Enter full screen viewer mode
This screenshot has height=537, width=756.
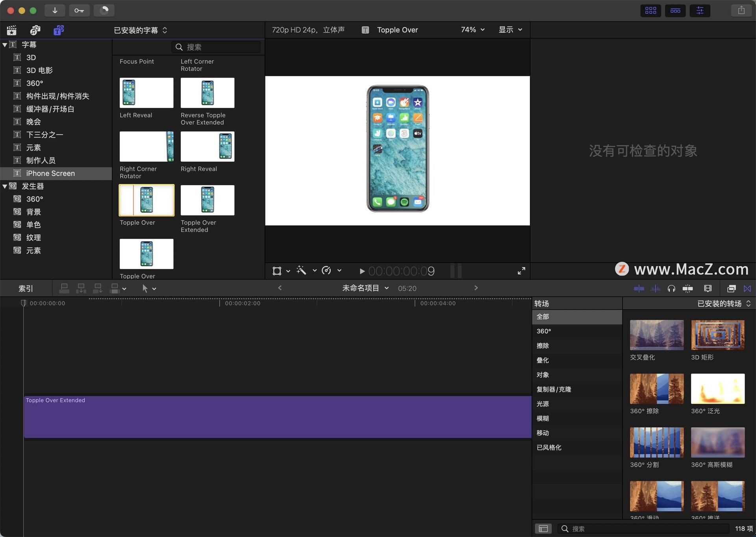521,271
